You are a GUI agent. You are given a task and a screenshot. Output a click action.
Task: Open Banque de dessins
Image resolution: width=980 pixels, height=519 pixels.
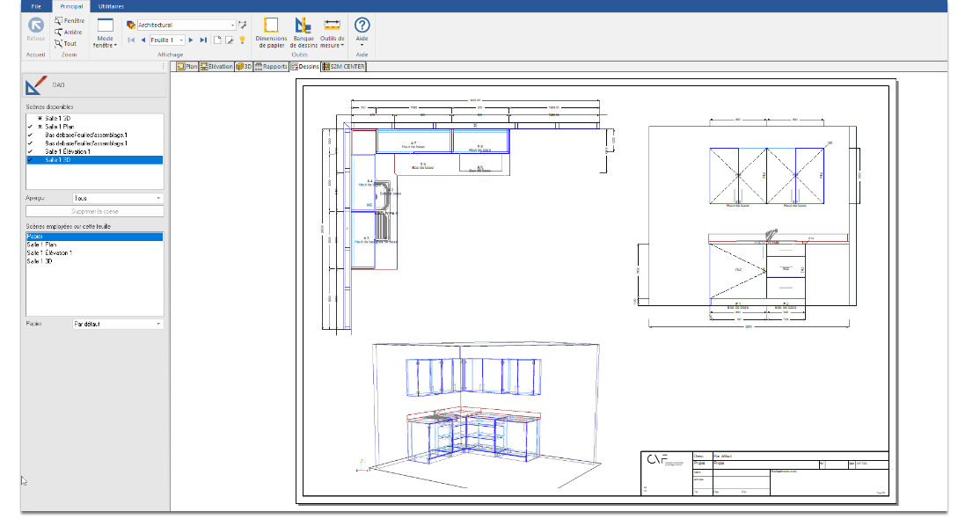pyautogui.click(x=304, y=33)
